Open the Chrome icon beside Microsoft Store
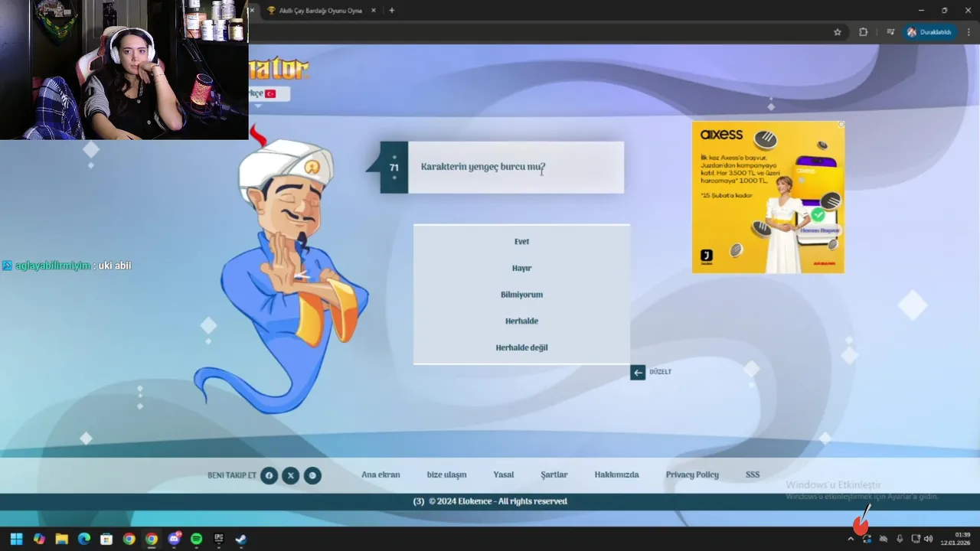 tap(129, 539)
